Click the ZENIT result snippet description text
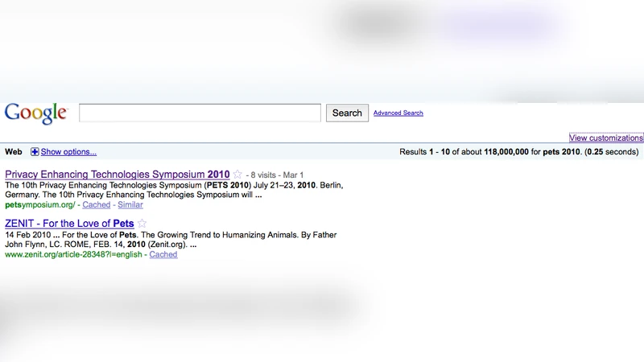This screenshot has width=644, height=362. 171,240
